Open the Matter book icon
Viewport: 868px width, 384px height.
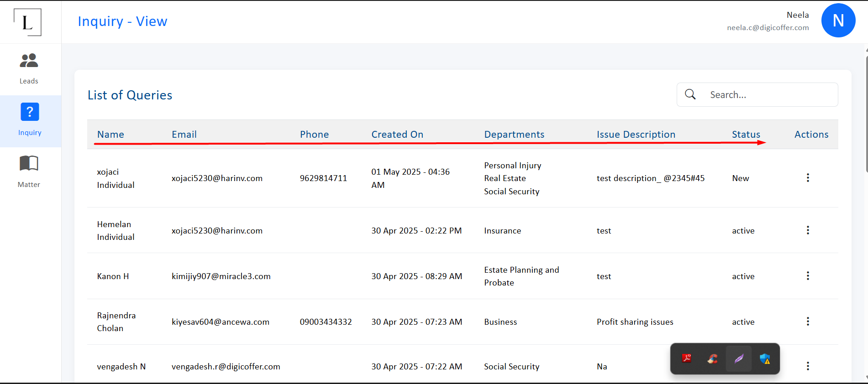[x=29, y=163]
